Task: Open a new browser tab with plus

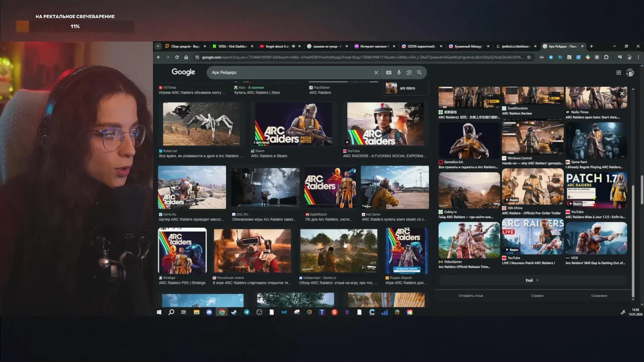Action: (591, 46)
